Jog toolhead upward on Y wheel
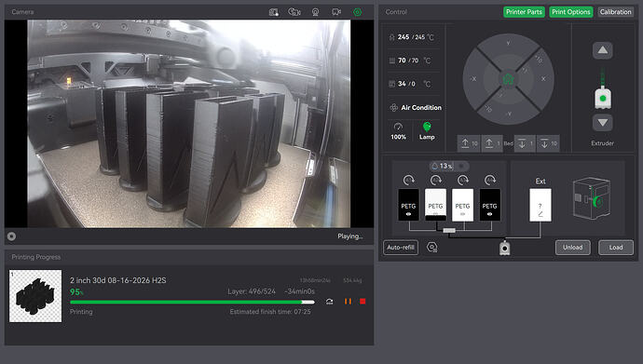Screen dimensions: 643x364 coord(509,43)
